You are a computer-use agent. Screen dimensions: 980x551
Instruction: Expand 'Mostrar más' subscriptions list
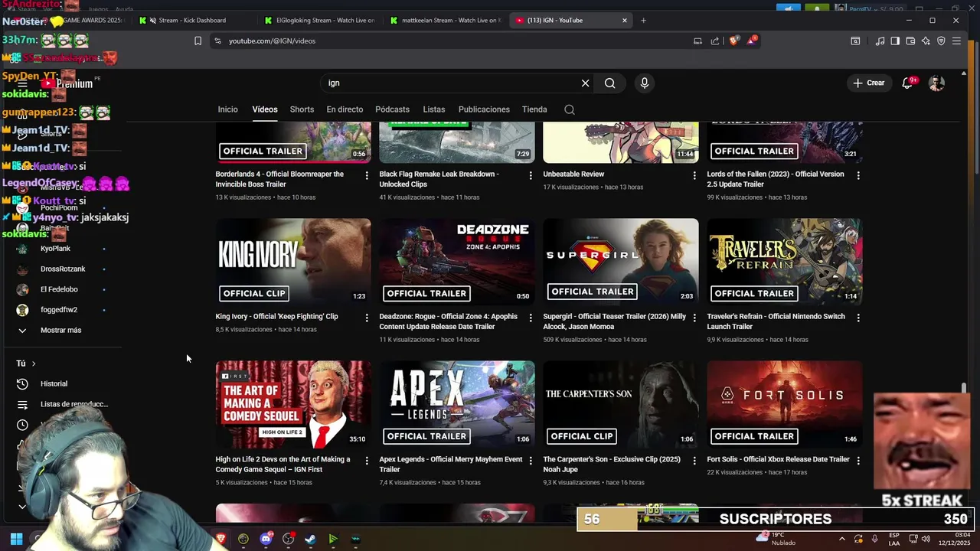click(60, 330)
